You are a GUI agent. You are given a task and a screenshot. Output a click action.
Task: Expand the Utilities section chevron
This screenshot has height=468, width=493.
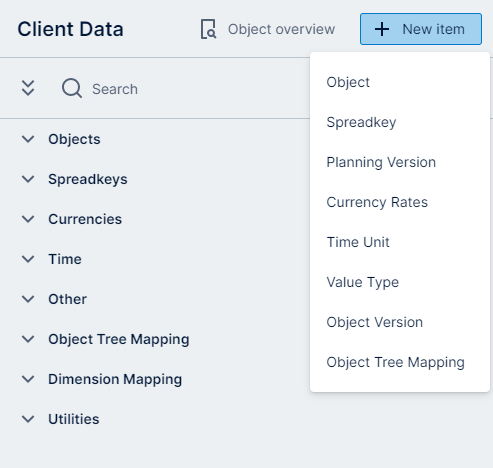coord(28,419)
